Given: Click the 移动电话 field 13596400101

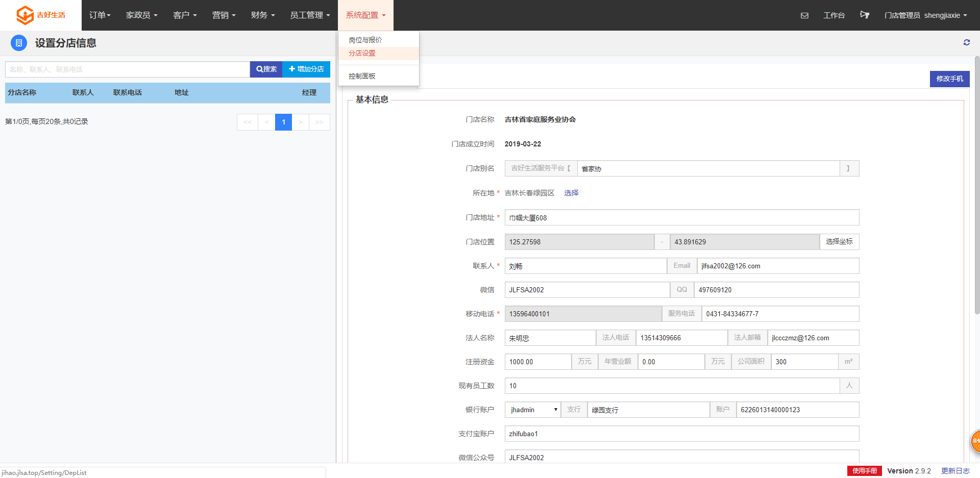Looking at the screenshot, I should (583, 314).
